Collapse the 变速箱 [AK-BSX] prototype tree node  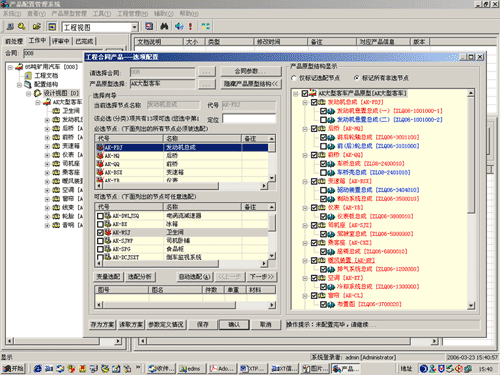[305, 181]
